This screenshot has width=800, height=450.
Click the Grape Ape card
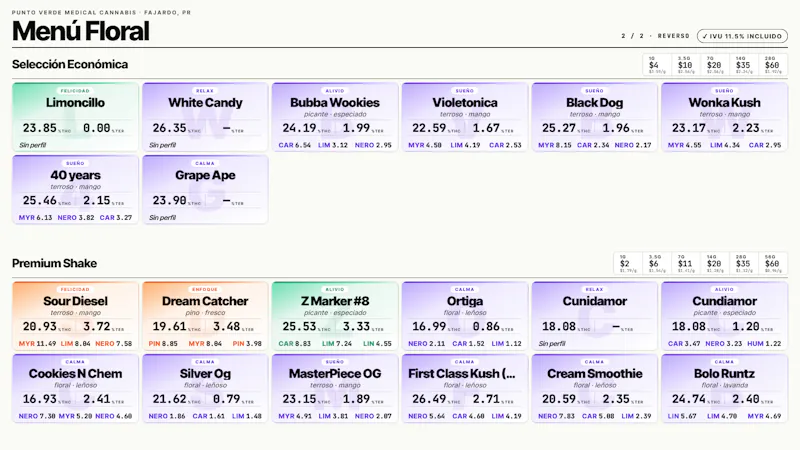(x=205, y=189)
